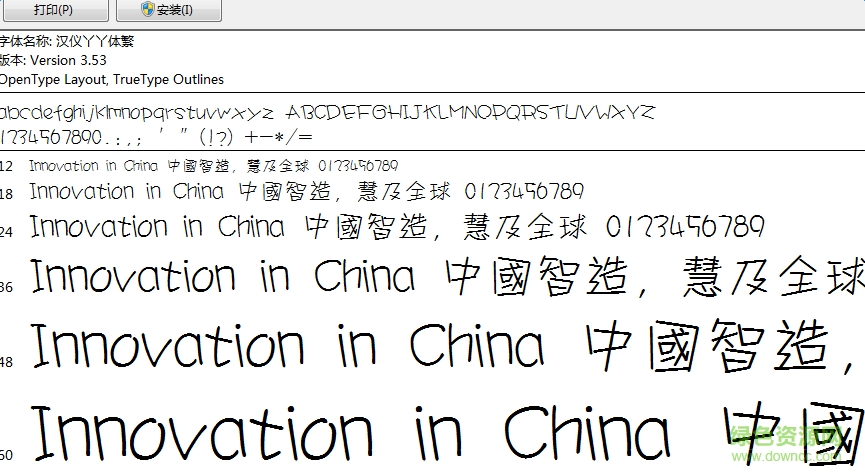Image resolution: width=865 pixels, height=475 pixels.
Task: Select the OpenType Layout, TrueType Outlines line
Action: pos(111,79)
